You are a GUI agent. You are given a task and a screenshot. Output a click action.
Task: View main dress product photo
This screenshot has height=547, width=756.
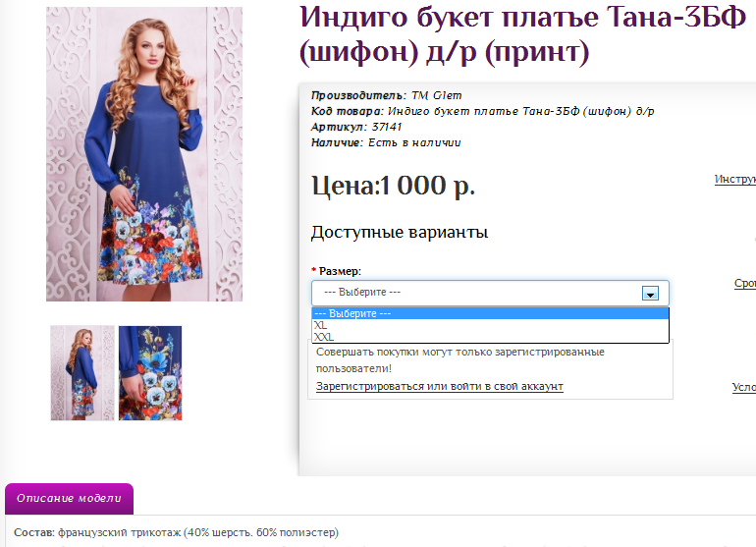pyautogui.click(x=144, y=154)
